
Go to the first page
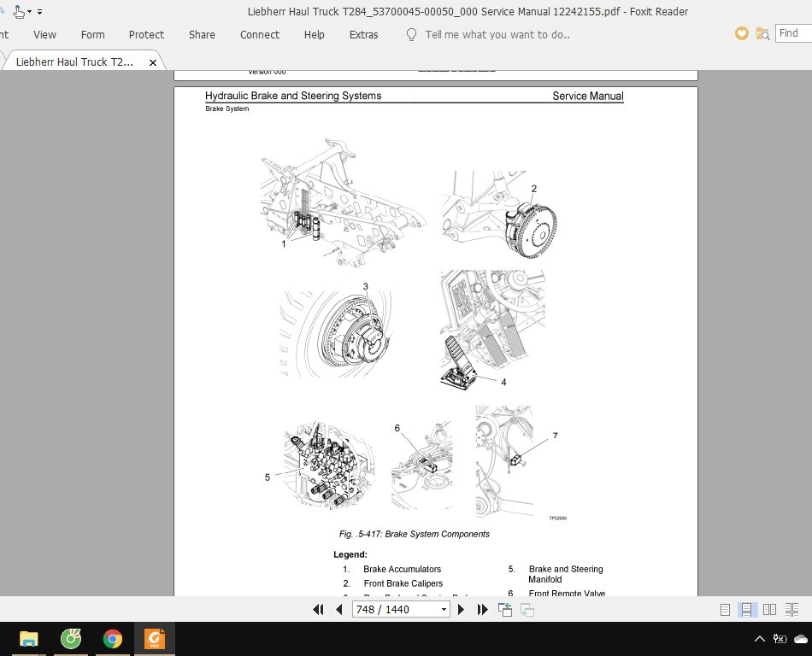pos(318,609)
